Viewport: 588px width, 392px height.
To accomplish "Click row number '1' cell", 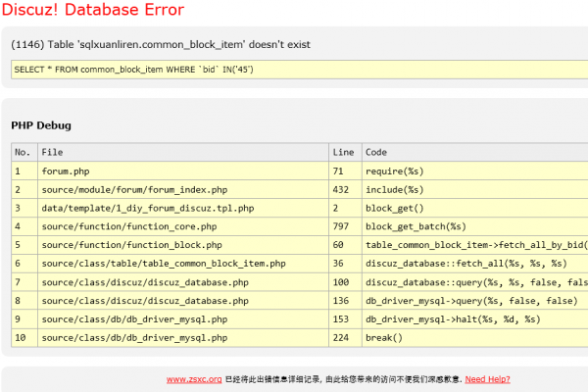I will click(24, 171).
